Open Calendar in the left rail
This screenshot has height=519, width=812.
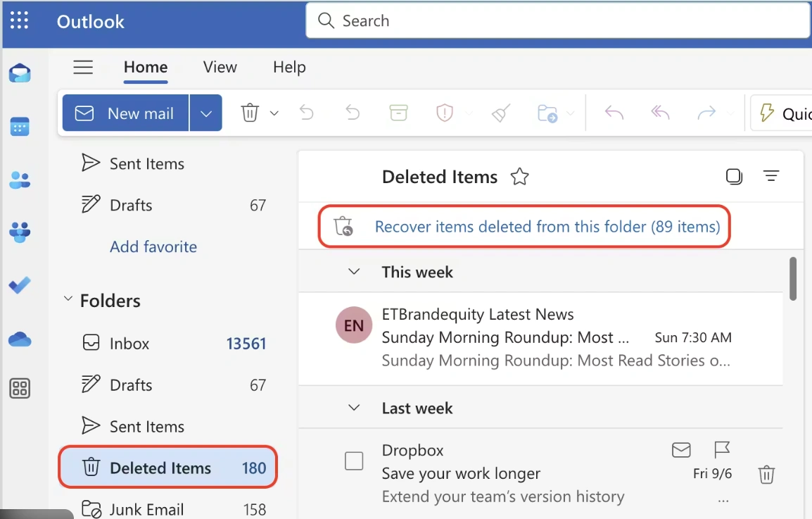click(20, 127)
